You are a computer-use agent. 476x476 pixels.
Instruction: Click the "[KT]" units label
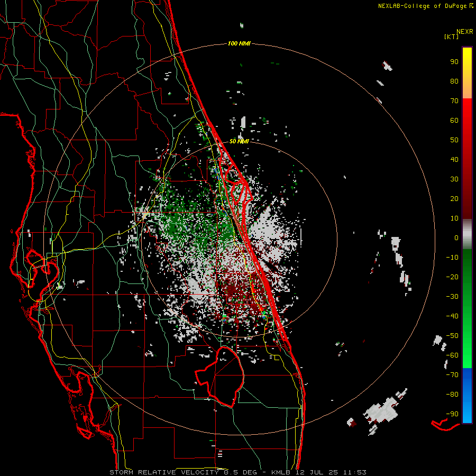point(452,36)
